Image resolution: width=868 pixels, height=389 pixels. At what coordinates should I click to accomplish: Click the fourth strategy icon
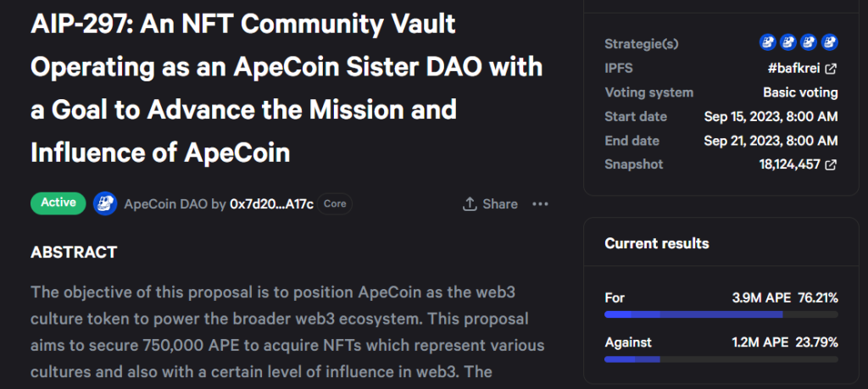click(x=830, y=42)
